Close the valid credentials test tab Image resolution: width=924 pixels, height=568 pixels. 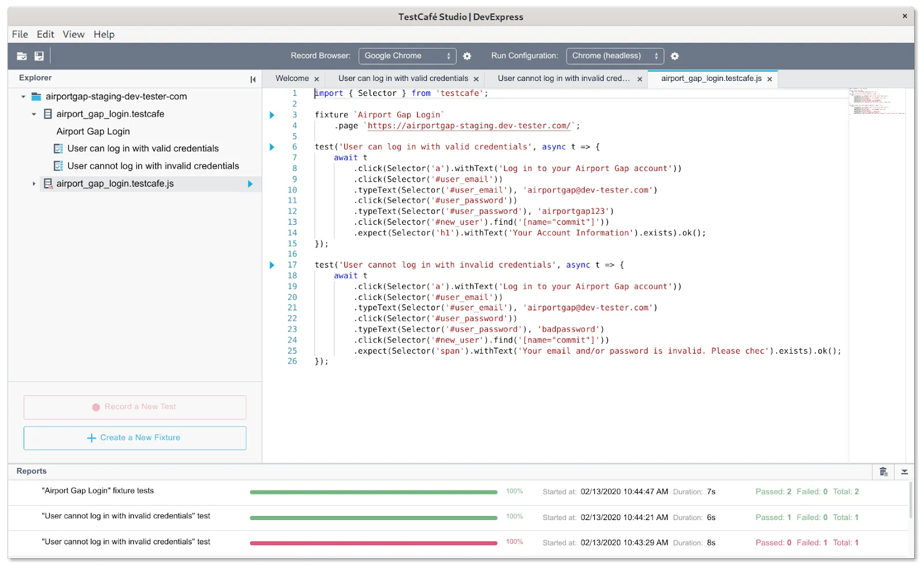coord(476,79)
